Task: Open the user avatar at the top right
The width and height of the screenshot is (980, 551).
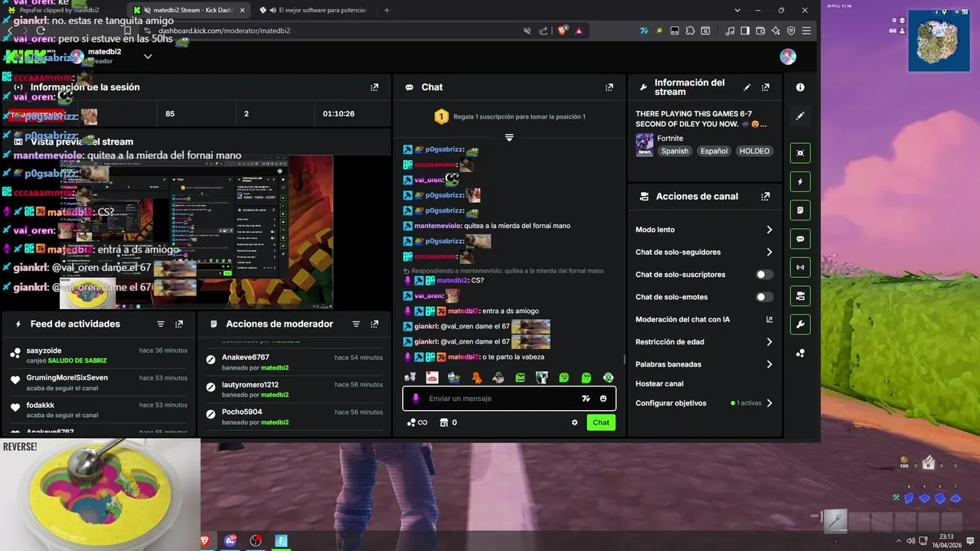Action: click(x=788, y=57)
